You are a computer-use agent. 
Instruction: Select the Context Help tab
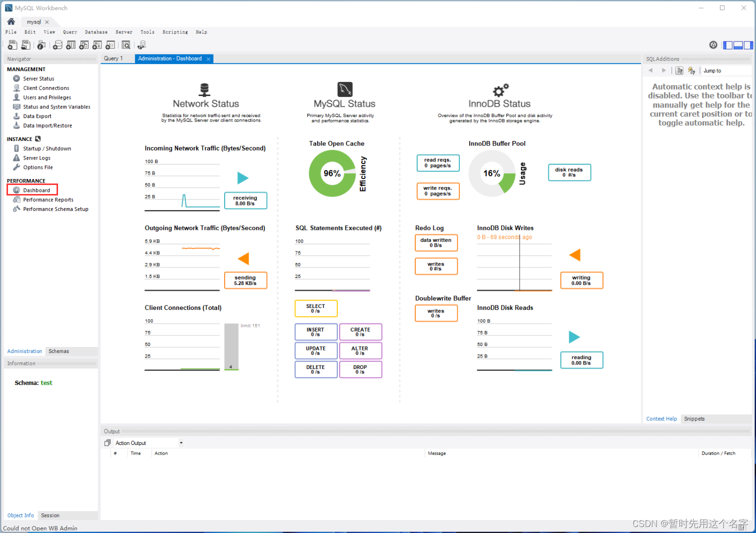pyautogui.click(x=661, y=419)
